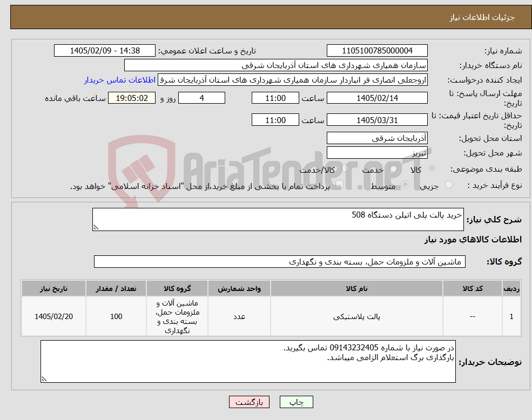The image size is (532, 420).
Task: Click the price validity date 1405/03/31
Action: click(x=377, y=120)
